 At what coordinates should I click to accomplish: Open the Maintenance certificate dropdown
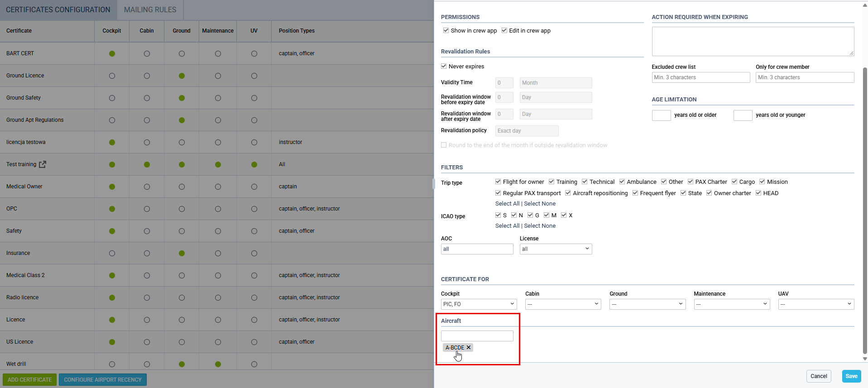[x=732, y=304]
